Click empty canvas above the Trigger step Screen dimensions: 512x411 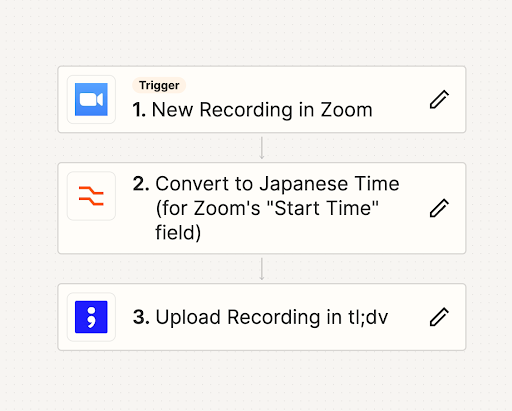pyautogui.click(x=262, y=32)
